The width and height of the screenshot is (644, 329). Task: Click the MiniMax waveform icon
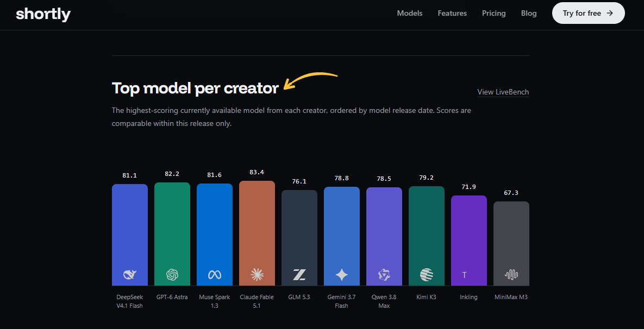511,275
